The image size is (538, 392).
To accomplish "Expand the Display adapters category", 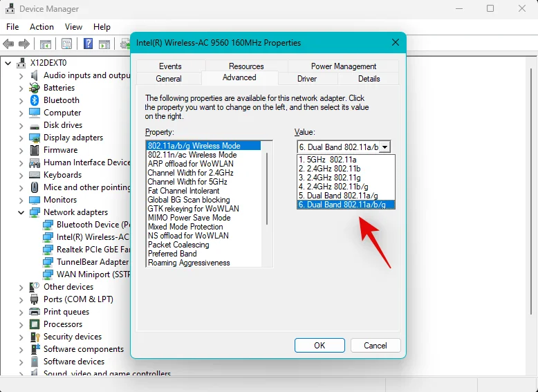I will [21, 138].
